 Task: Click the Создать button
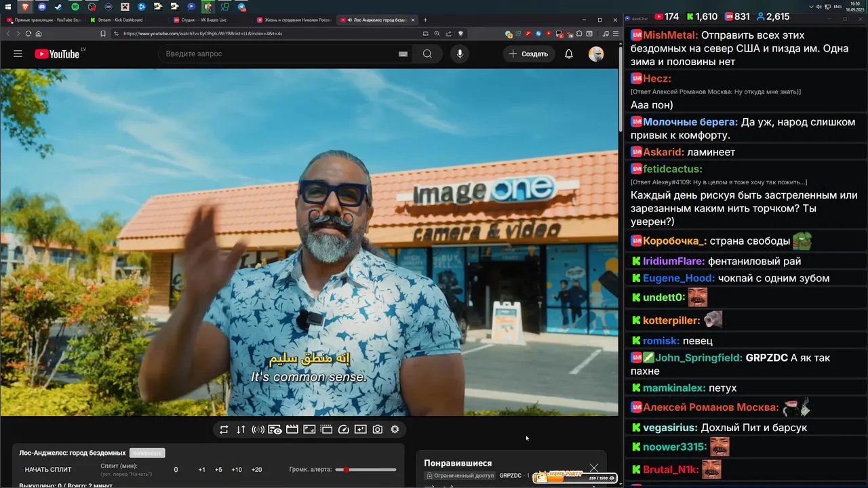coord(528,54)
